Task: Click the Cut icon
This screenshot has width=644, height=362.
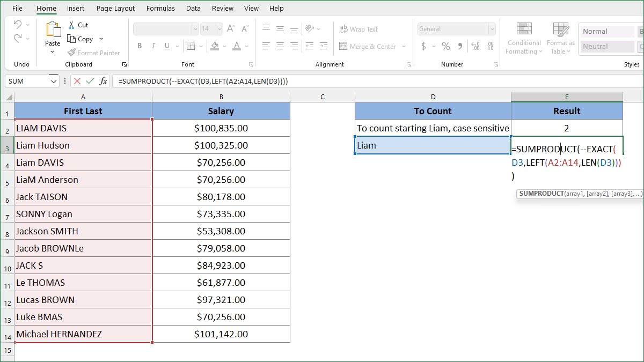Action: tap(71, 25)
